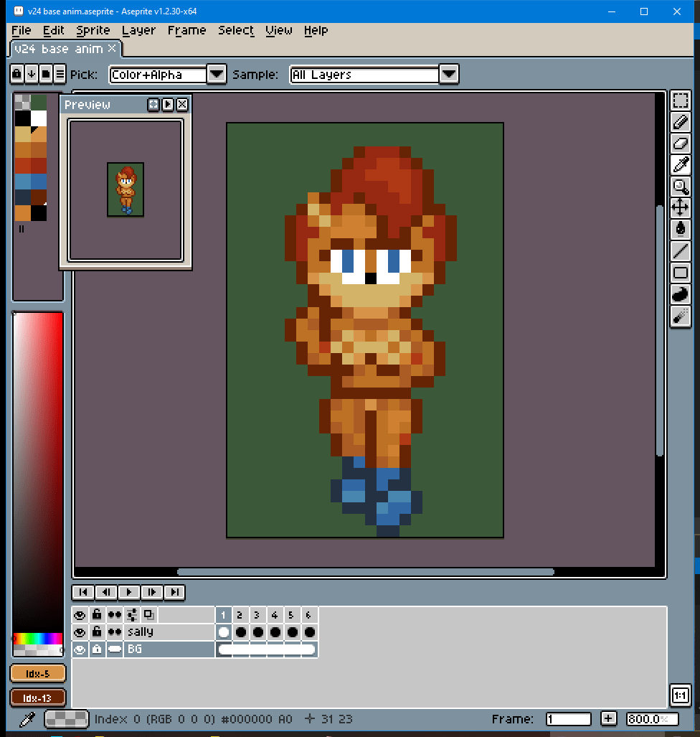Open the palette options menu icon
Image resolution: width=700 pixels, height=737 pixels.
coord(60,73)
